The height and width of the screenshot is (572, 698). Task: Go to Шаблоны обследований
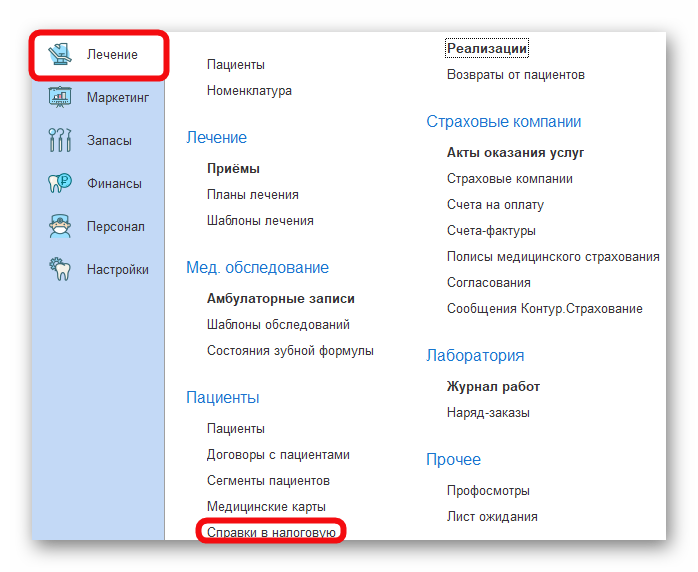tap(278, 325)
